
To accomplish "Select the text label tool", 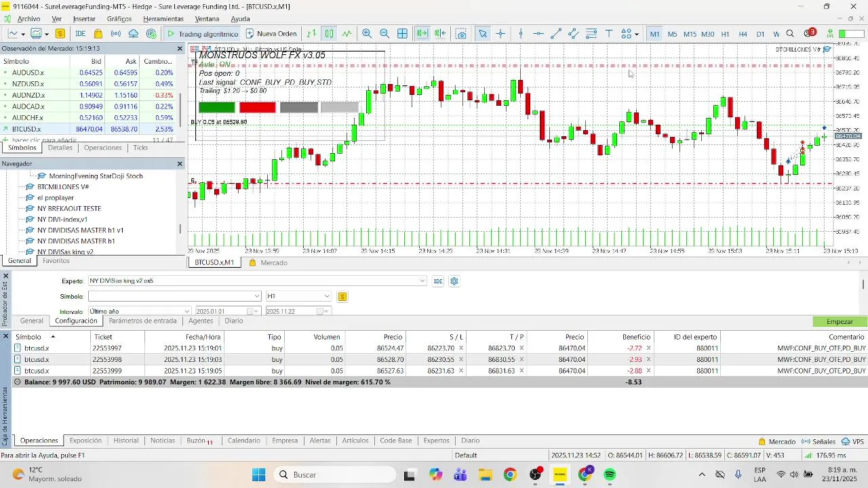I will pyautogui.click(x=609, y=34).
